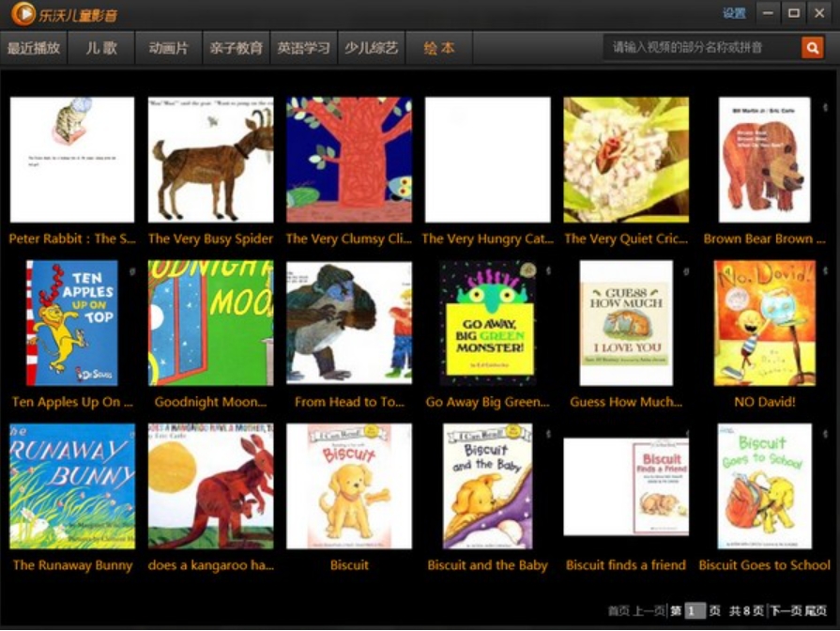Viewport: 840px width, 631px height.
Task: Click the title text "does a kangaroo ha..."
Action: point(210,565)
